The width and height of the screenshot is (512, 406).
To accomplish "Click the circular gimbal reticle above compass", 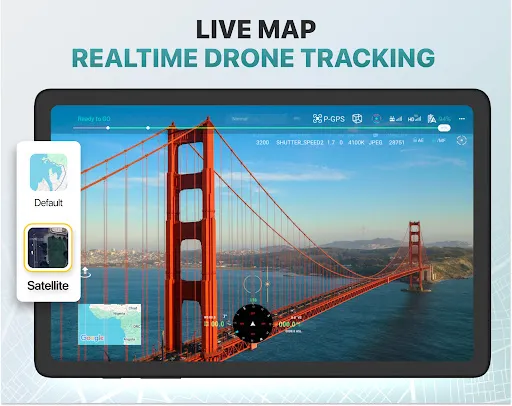I will [x=252, y=284].
